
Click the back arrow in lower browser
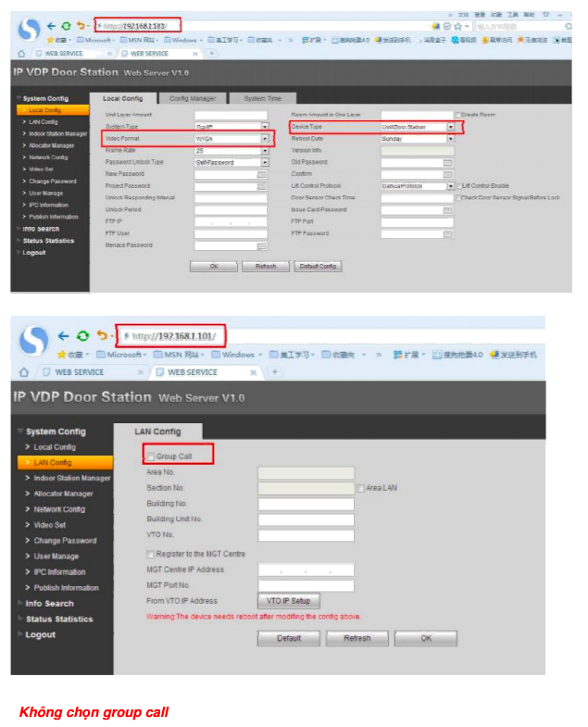point(64,335)
